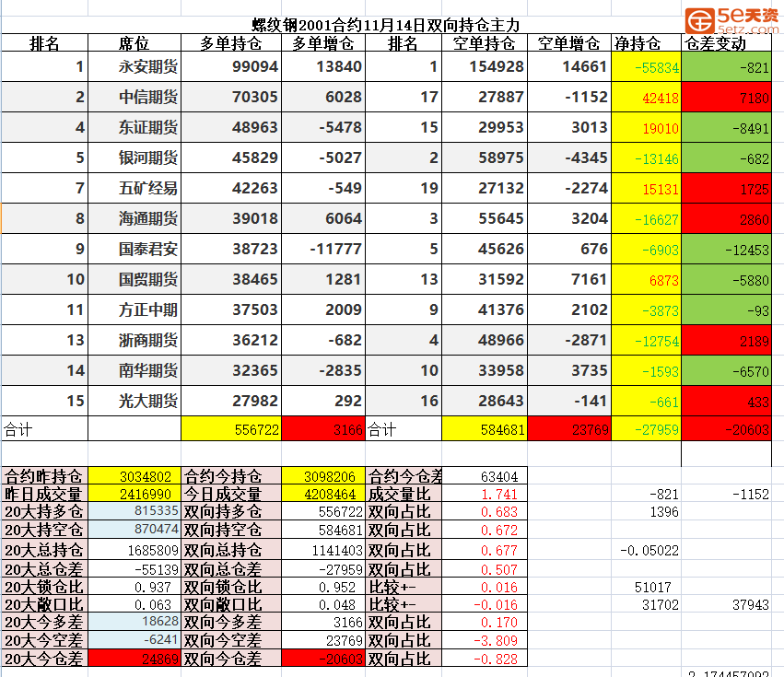The image size is (784, 677).
Task: Select the 成交量比 value 1.741
Action: tap(485, 494)
